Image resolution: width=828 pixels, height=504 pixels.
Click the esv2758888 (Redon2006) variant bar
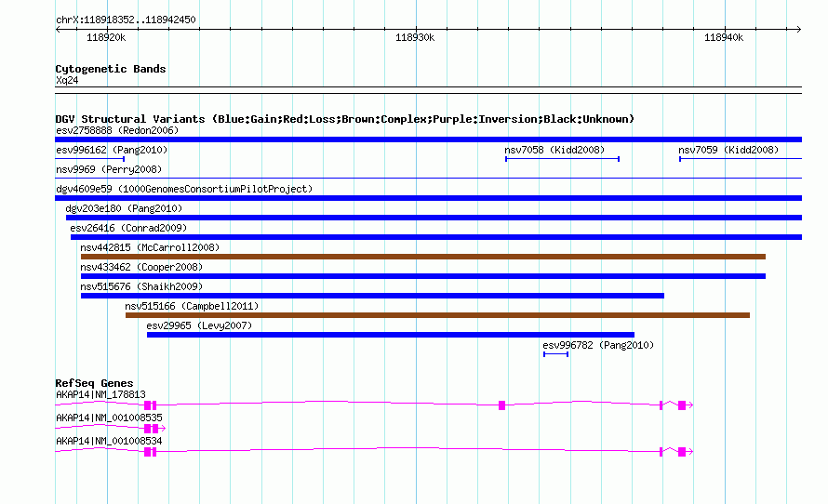pos(428,139)
